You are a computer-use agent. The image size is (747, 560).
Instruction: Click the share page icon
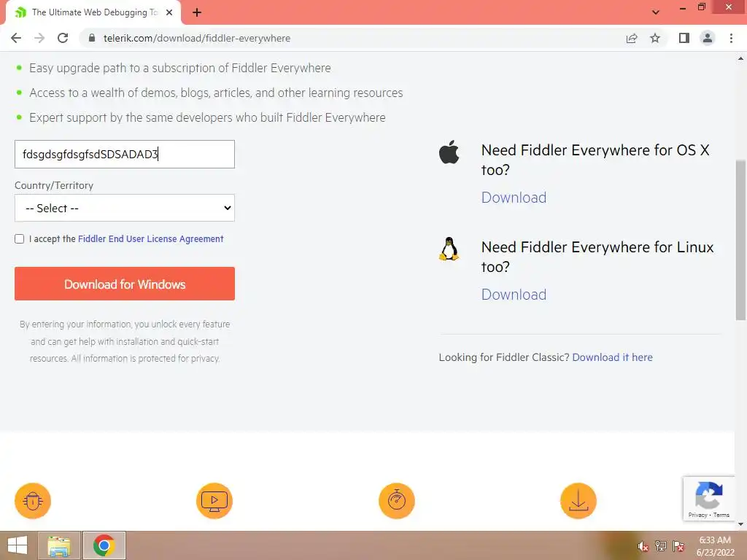(x=632, y=38)
